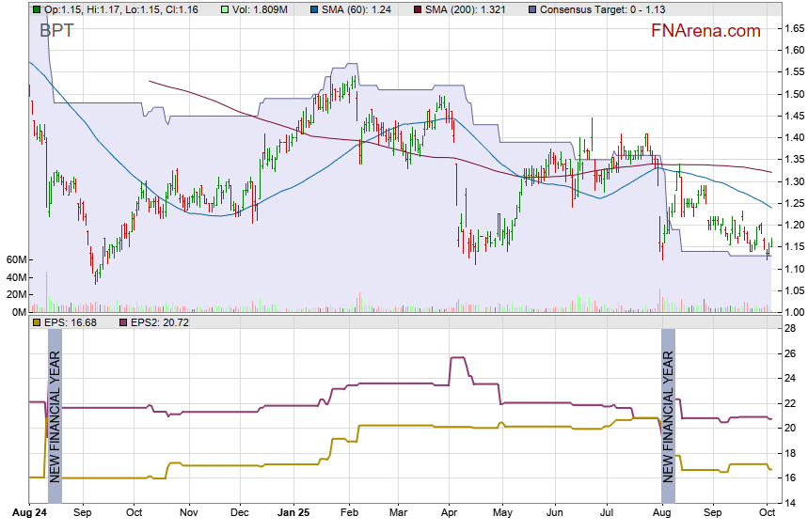Image resolution: width=808 pixels, height=532 pixels.
Task: Click the SMA (200): 1.321 legend text
Action: click(x=473, y=9)
